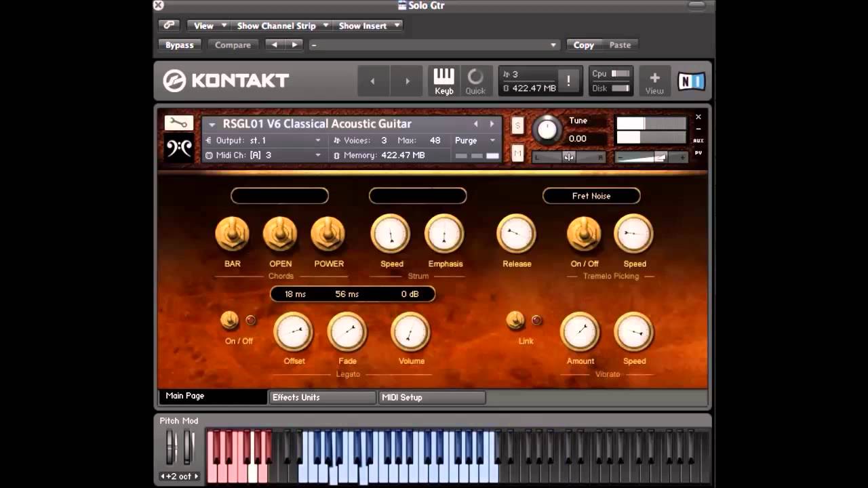Image resolution: width=868 pixels, height=488 pixels.
Task: Click the Pitch Mod wheel
Action: 171,447
